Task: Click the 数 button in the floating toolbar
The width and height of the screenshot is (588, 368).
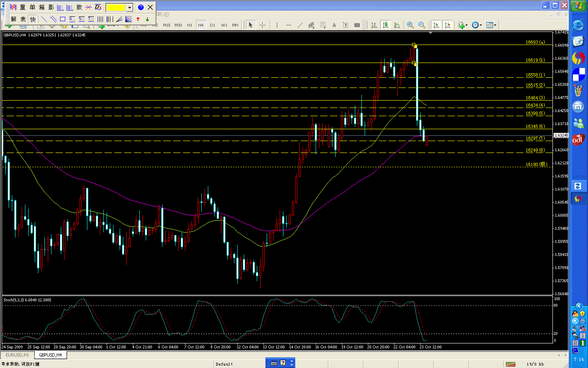Action: (79, 7)
